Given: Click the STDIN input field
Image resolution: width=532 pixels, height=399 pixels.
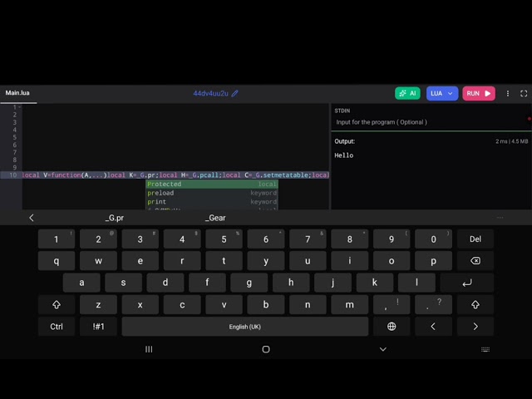Looking at the screenshot, I should (x=431, y=122).
